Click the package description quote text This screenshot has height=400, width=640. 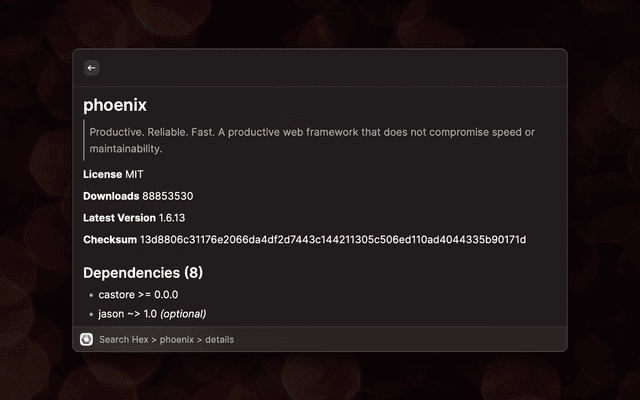pyautogui.click(x=312, y=140)
